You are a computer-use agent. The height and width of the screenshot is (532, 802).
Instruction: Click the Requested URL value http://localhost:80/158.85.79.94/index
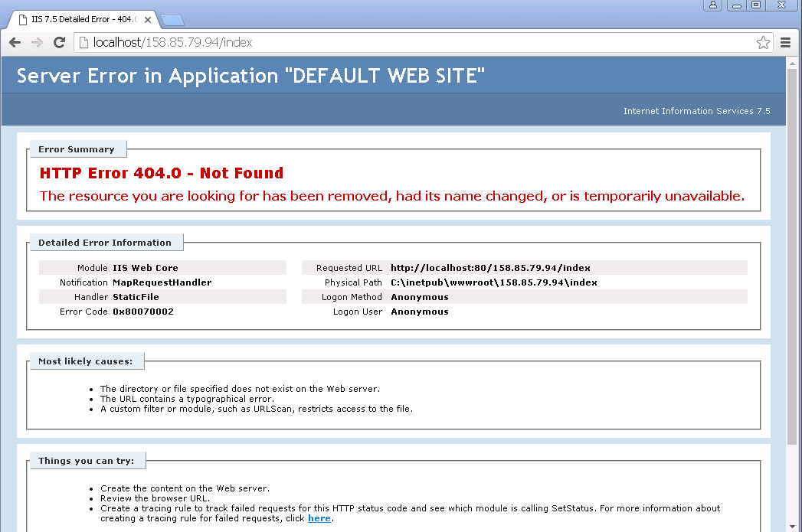(x=490, y=268)
